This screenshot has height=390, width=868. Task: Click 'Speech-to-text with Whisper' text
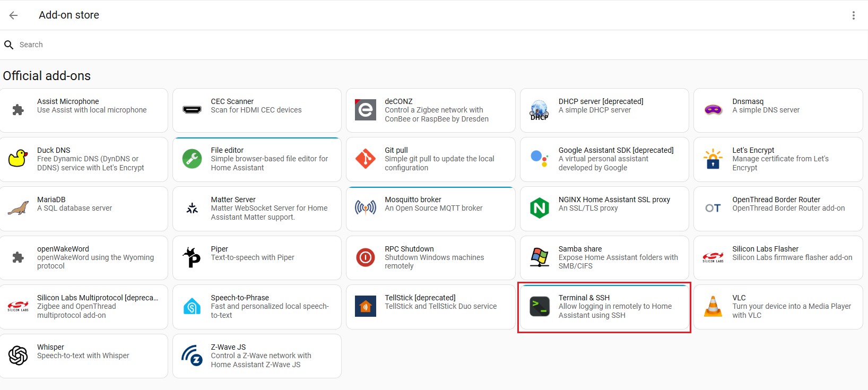click(83, 356)
